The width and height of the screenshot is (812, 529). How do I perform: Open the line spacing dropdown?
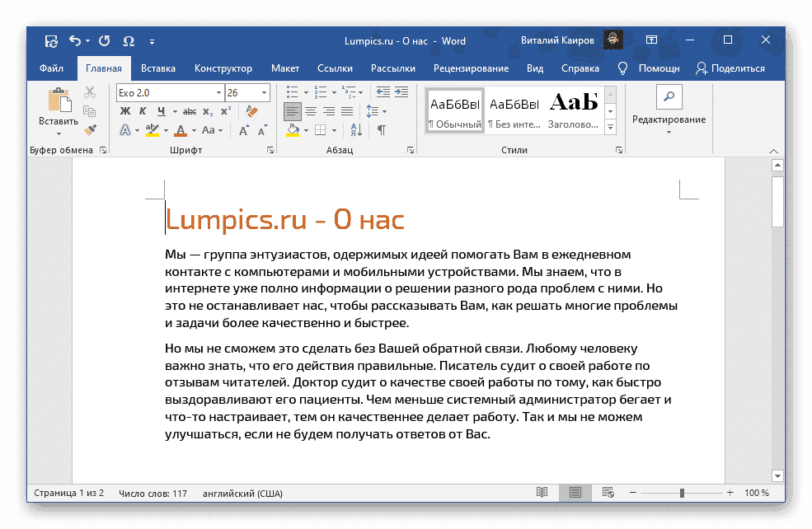tap(374, 110)
